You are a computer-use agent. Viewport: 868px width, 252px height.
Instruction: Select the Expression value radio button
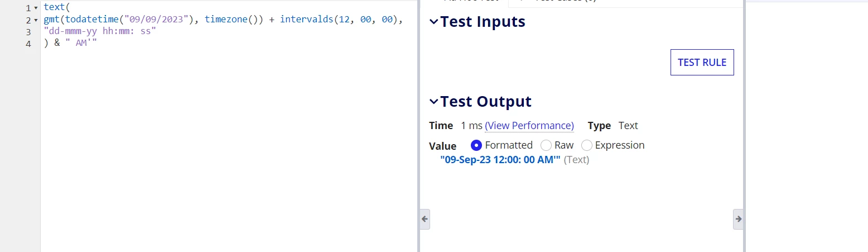tap(587, 145)
